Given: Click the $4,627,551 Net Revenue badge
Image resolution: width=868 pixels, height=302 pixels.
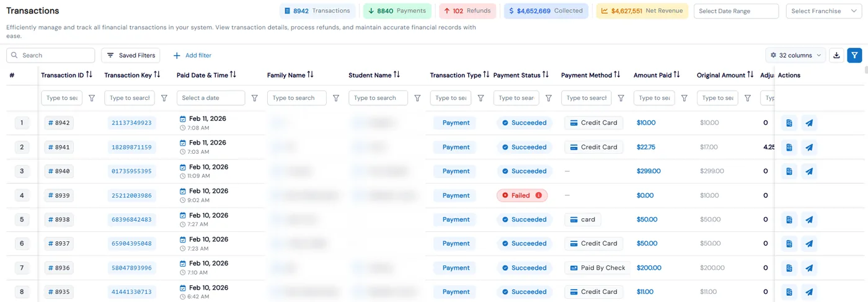Looking at the screenshot, I should pos(642,11).
